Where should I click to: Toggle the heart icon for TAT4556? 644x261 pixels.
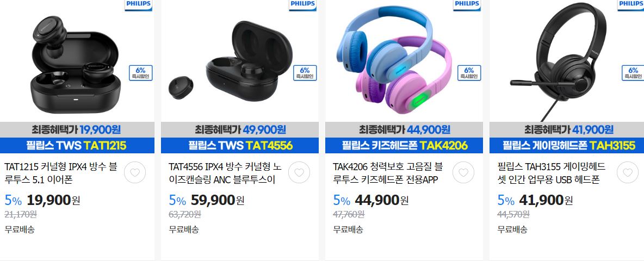[299, 172]
